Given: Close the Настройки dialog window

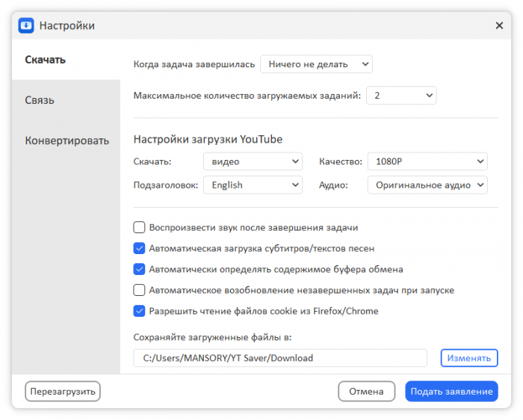Looking at the screenshot, I should point(499,25).
